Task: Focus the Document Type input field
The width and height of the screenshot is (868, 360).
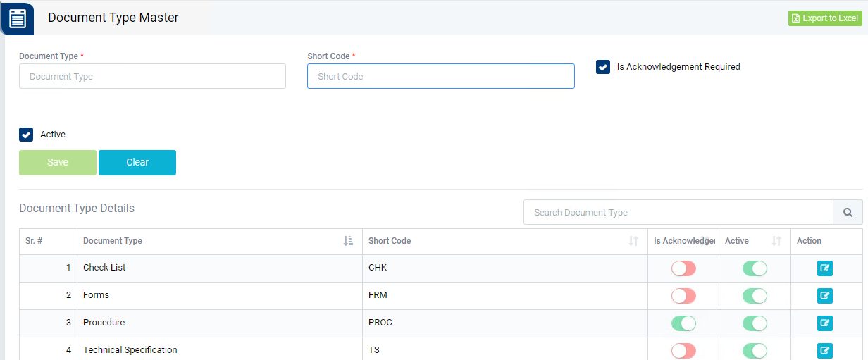Action: click(x=152, y=77)
